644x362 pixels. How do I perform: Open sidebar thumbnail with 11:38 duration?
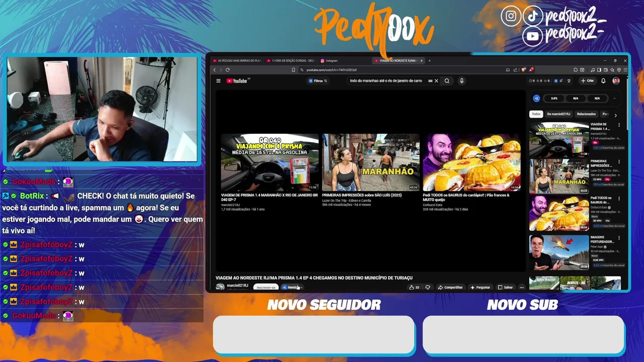click(559, 139)
